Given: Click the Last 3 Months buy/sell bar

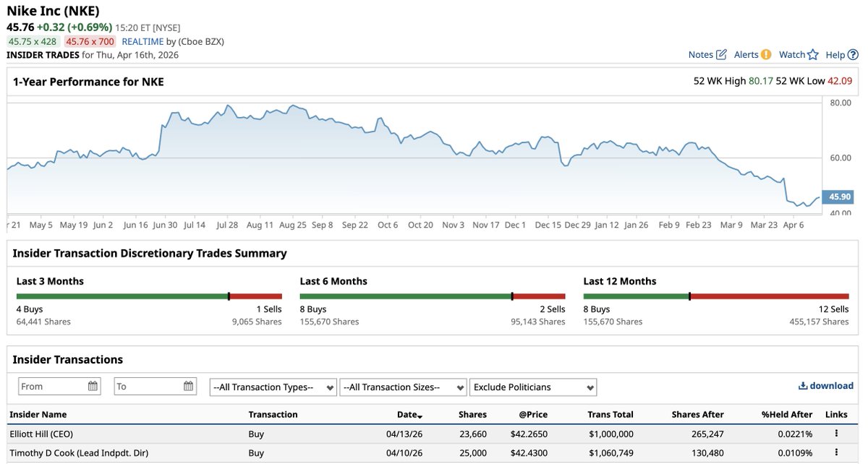Looking at the screenshot, I should [149, 296].
